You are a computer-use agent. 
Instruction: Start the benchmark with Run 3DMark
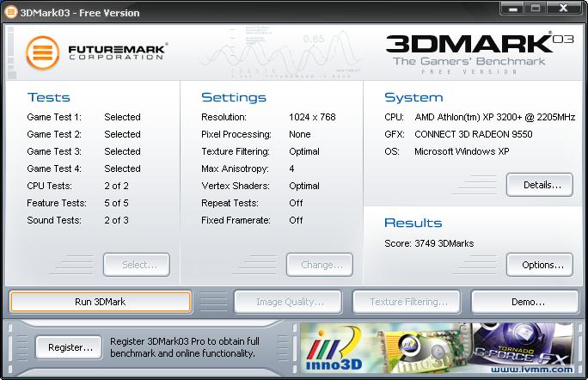tap(101, 302)
